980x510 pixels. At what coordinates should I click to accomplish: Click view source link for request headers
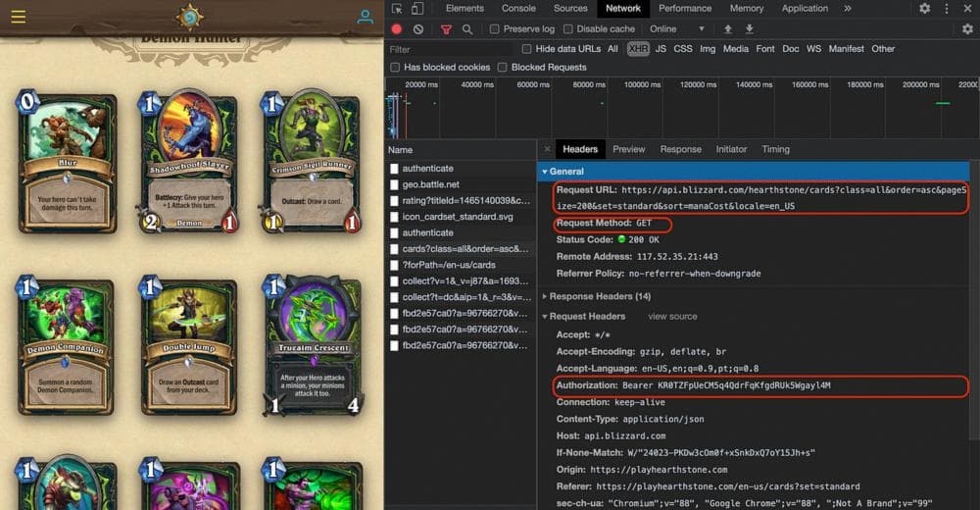[x=672, y=317]
